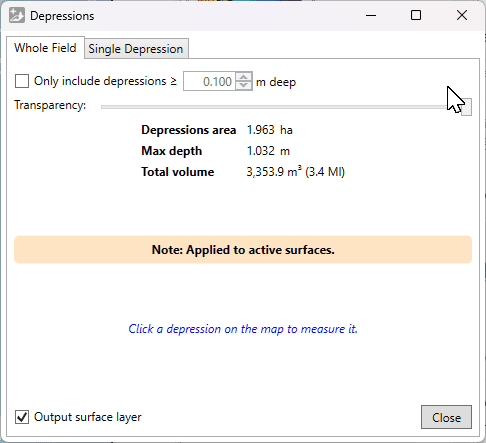Viewport: 486px width, 443px height.
Task: Close the Depressions window with X
Action: click(462, 15)
